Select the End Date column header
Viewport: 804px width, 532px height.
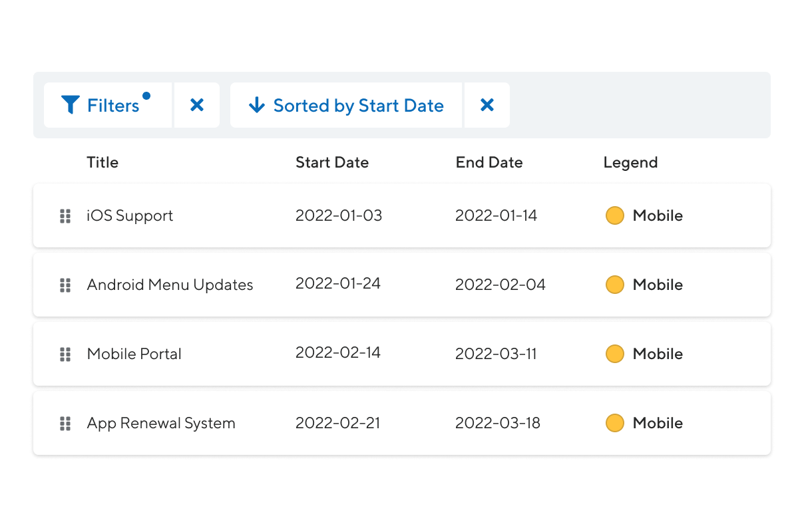[x=489, y=162]
